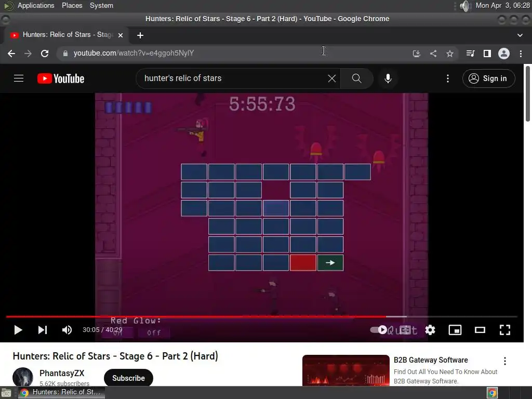Image resolution: width=532 pixels, height=399 pixels.
Task: Open the clock showing Mon Apr 3
Action: 502,5
